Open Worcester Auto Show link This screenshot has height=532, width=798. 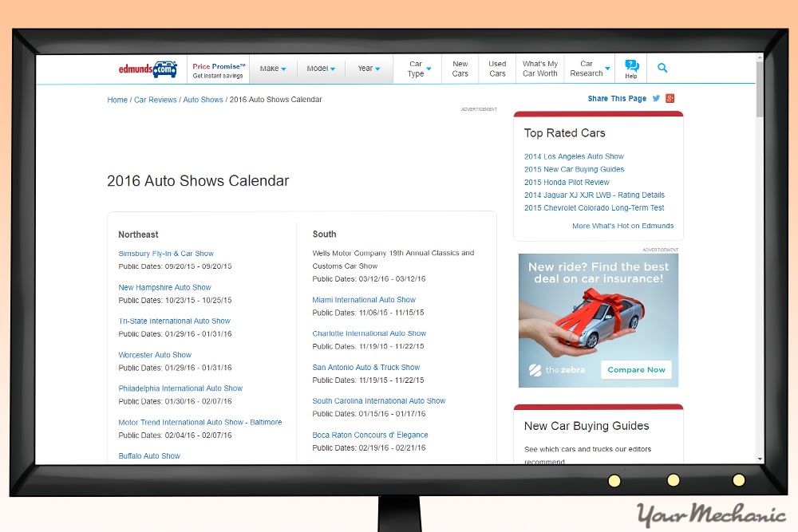155,355
